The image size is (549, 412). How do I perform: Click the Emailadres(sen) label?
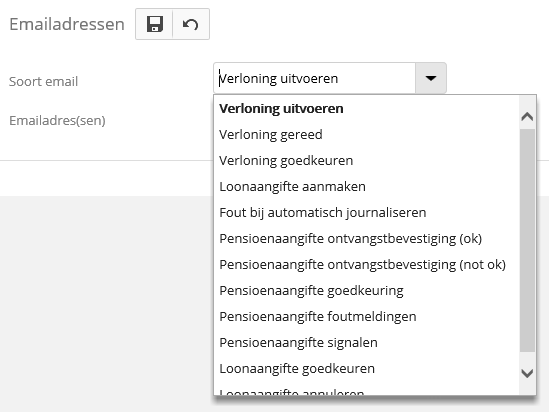(57, 120)
